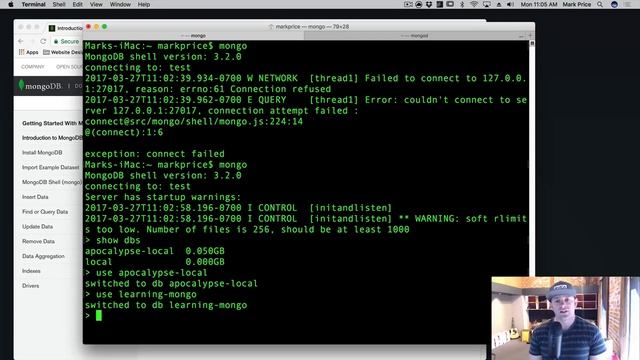Open the volume control in menu bar
This screenshot has height=360, width=640.
coord(510,4)
